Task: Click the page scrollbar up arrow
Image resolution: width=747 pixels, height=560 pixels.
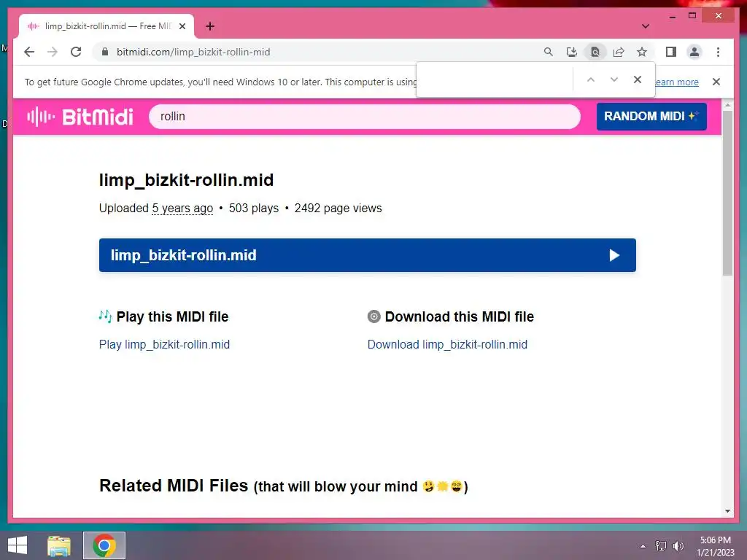Action: 727,104
